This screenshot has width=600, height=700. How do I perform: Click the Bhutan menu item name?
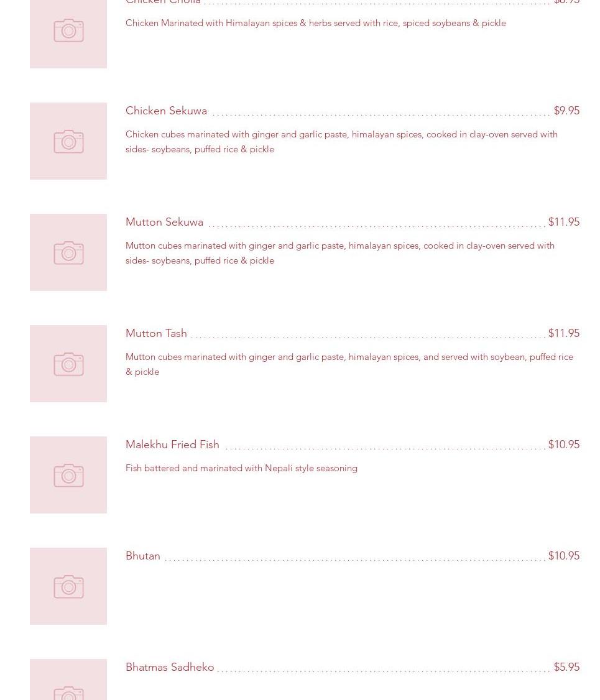click(x=143, y=556)
